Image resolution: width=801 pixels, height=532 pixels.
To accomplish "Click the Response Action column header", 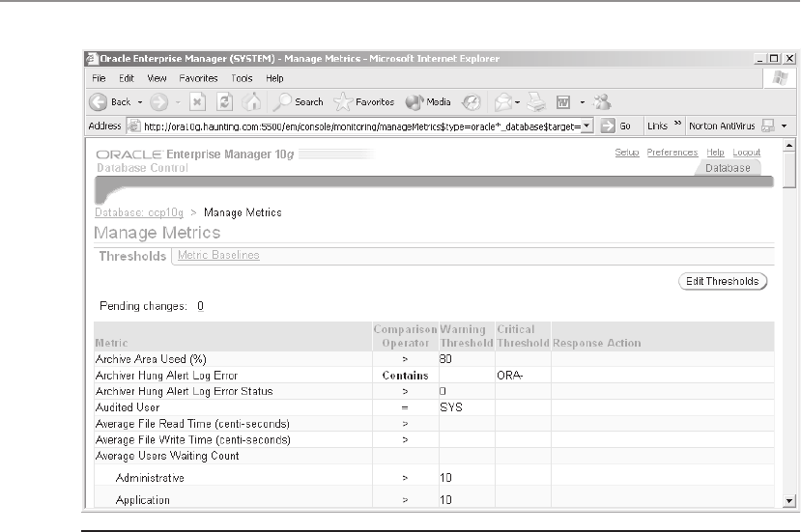I will [597, 343].
